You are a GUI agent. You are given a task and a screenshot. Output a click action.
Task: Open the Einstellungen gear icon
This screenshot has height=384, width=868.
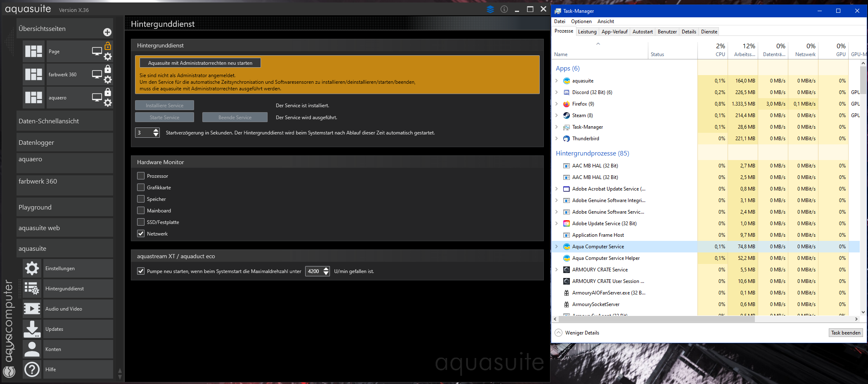pyautogui.click(x=32, y=269)
